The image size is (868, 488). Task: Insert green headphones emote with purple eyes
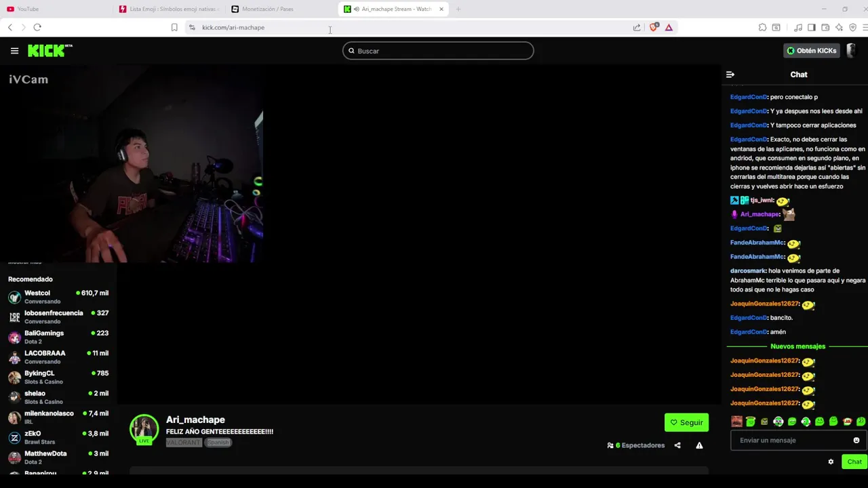tap(778, 422)
